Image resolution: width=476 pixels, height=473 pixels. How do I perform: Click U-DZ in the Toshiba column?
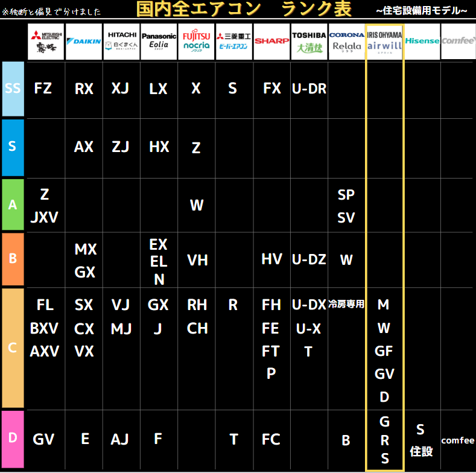(309, 259)
